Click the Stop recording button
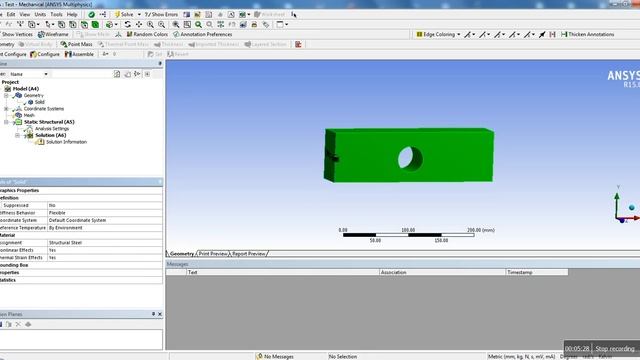The height and width of the screenshot is (360, 640). 615,349
